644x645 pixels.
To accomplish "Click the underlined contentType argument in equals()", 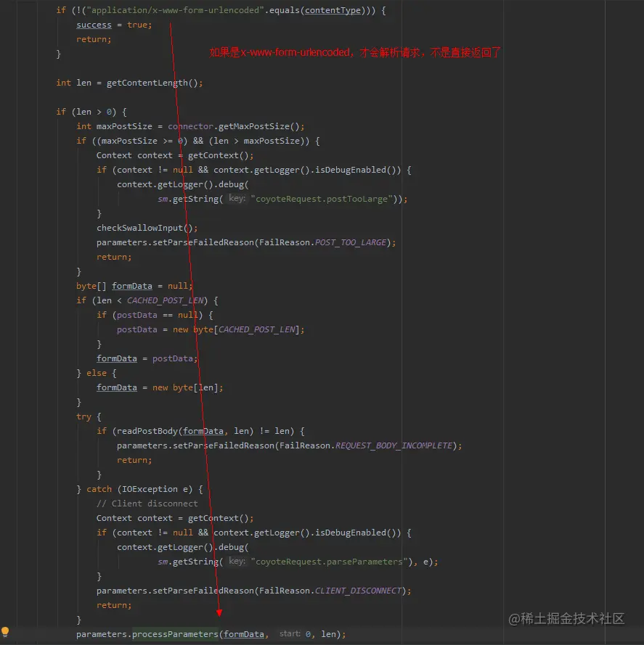I will (x=333, y=10).
